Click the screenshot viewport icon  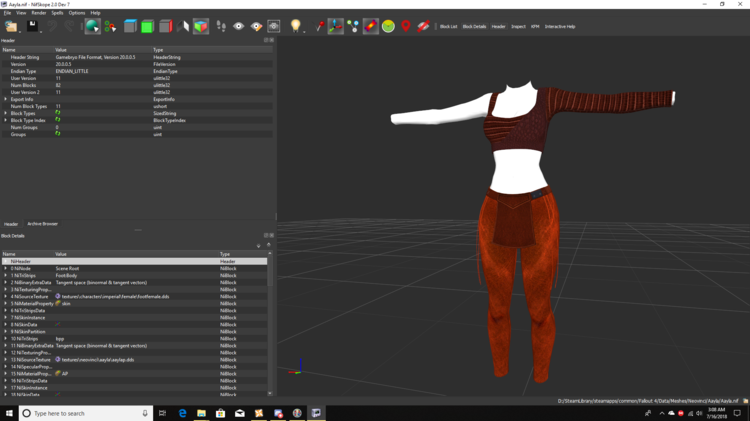274,26
